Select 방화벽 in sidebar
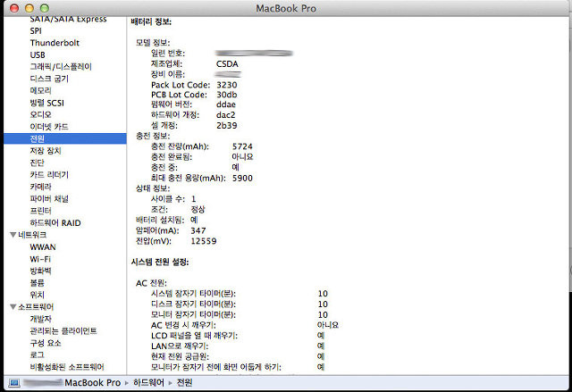572x392 pixels. [40, 271]
